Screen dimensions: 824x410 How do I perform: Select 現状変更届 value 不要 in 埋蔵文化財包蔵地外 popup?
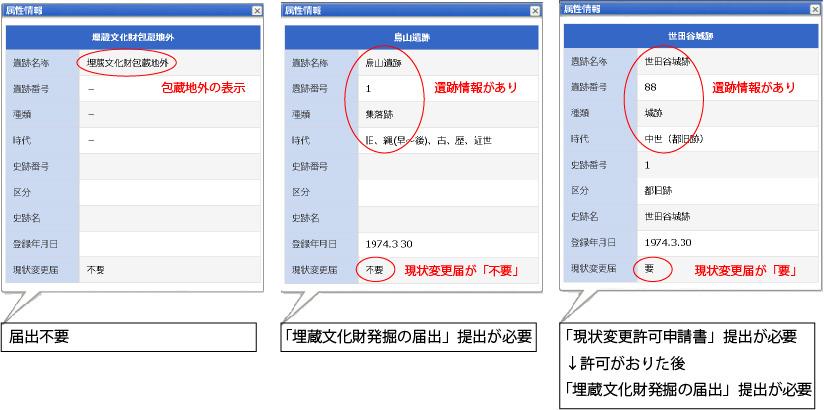96,270
